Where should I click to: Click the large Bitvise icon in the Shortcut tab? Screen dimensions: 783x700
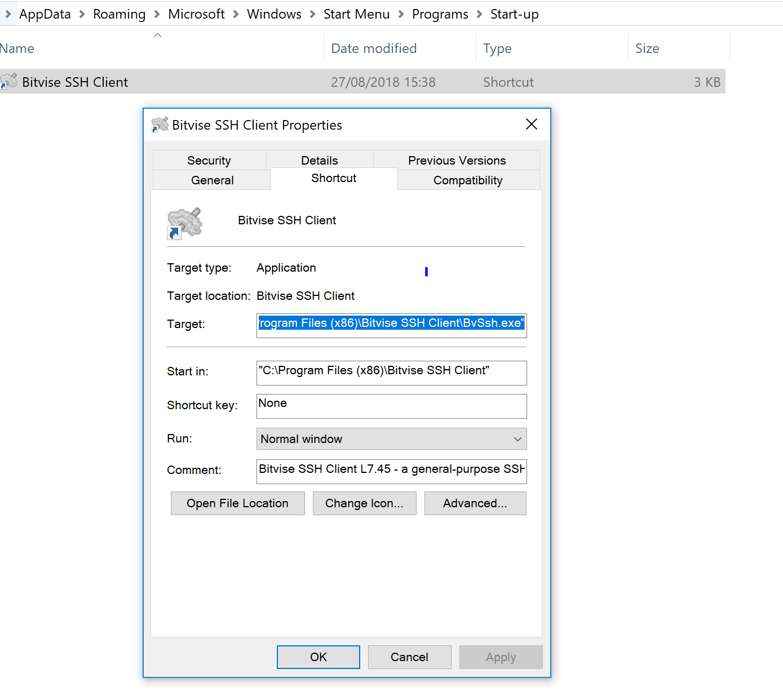[x=185, y=223]
